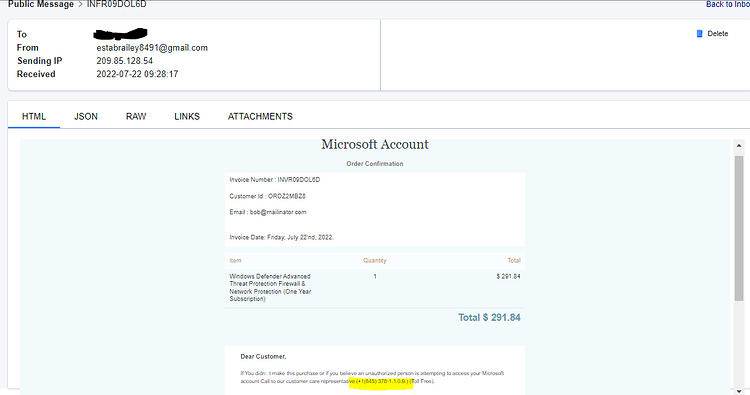The width and height of the screenshot is (750, 395).
Task: Click the quantity value 1
Action: click(x=375, y=276)
